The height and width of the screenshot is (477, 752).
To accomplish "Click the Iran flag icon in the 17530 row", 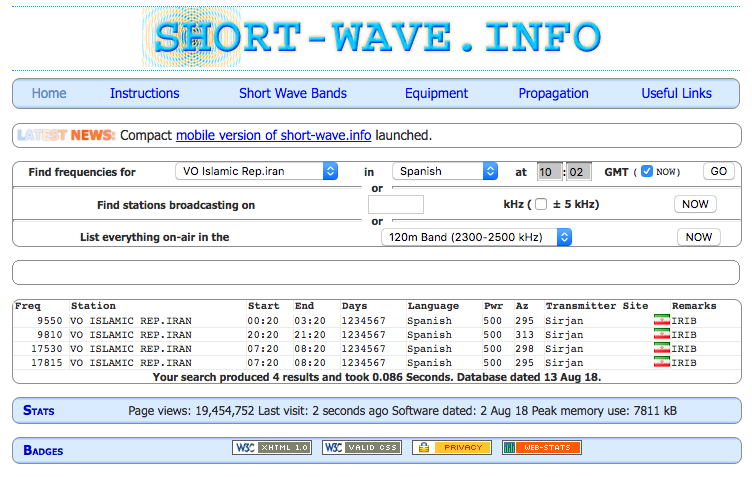I will click(x=662, y=349).
